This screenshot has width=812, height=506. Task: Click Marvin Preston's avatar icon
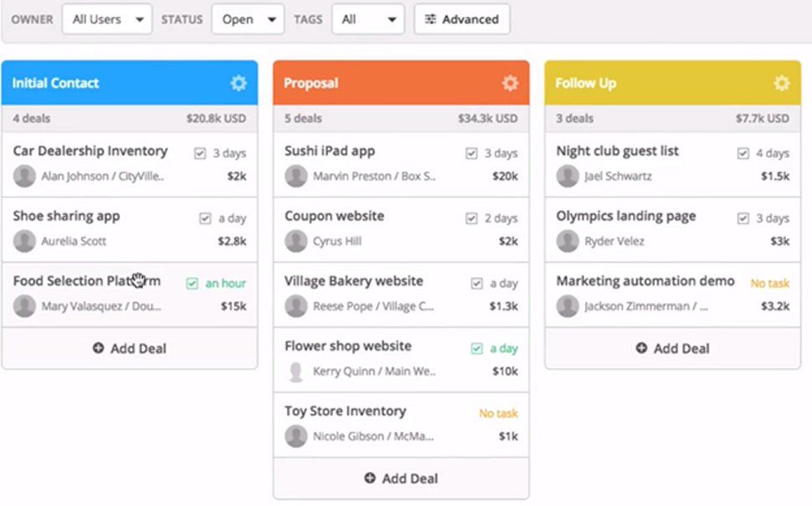[x=295, y=176]
